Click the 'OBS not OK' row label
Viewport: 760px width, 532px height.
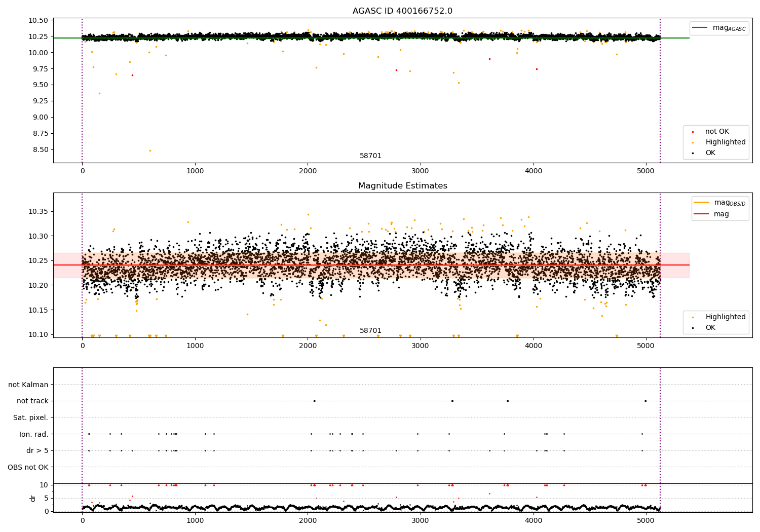pyautogui.click(x=28, y=467)
